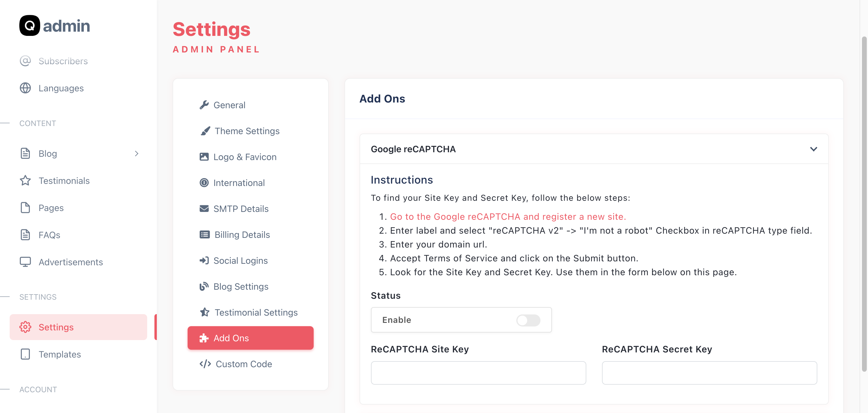Click the globe icon next to Languages
This screenshot has height=413, width=868.
[x=25, y=88]
